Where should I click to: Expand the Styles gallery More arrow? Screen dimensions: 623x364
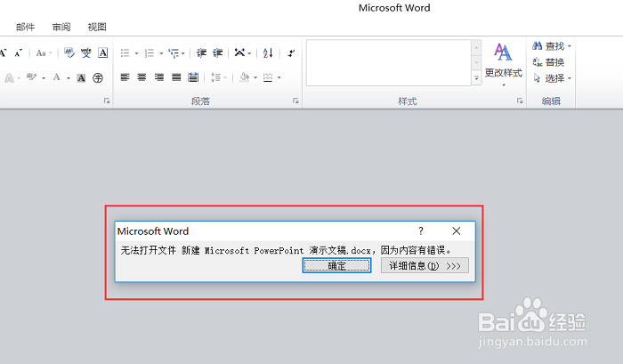[476, 78]
